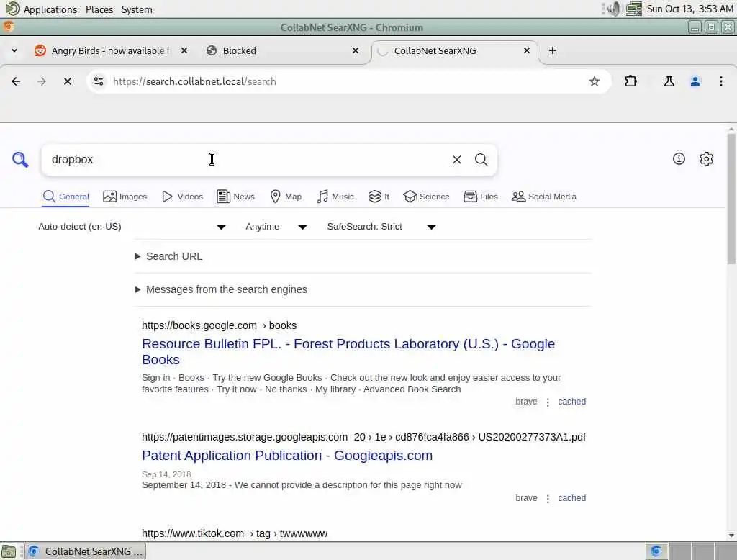
Task: Clear the dropbox search query
Action: (x=456, y=160)
